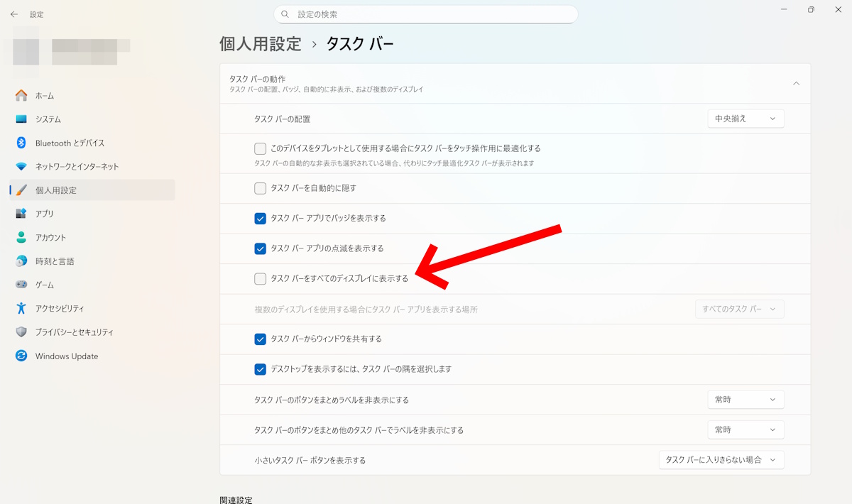Click the back arrow in title bar
The image size is (852, 504).
[x=14, y=14]
